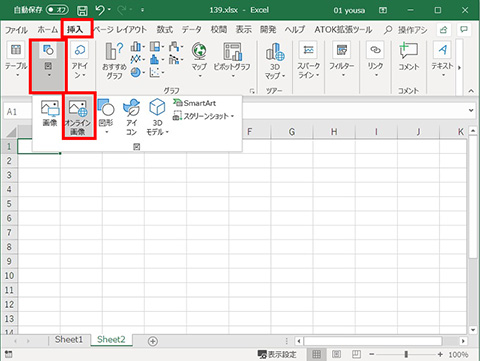The image size is (480, 361).
Task: Click the Undo arrow icon
Action: pyautogui.click(x=100, y=10)
